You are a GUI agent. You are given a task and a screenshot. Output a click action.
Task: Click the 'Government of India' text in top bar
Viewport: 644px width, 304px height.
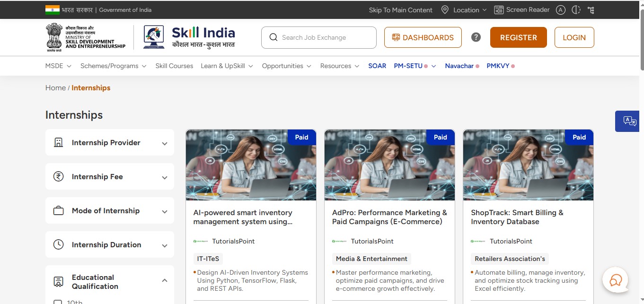[125, 10]
